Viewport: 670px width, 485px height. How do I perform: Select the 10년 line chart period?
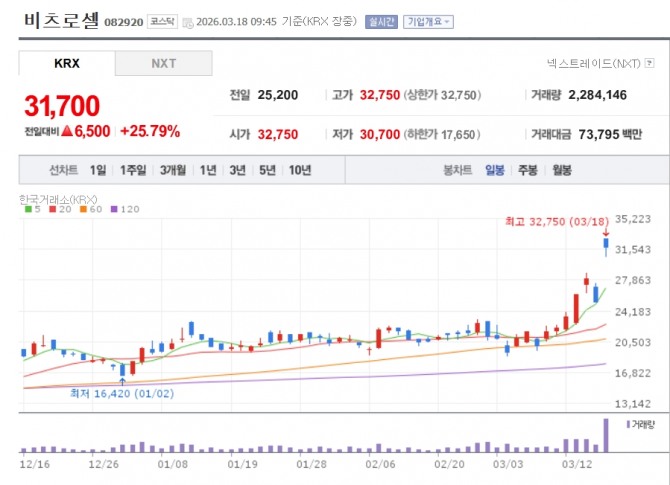[300, 170]
